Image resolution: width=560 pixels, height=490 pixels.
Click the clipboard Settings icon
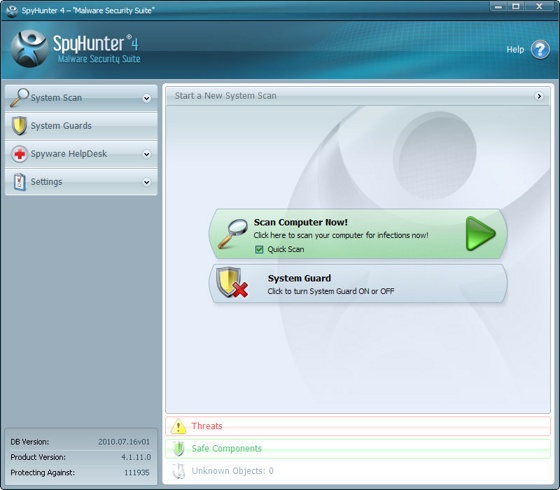(x=19, y=182)
